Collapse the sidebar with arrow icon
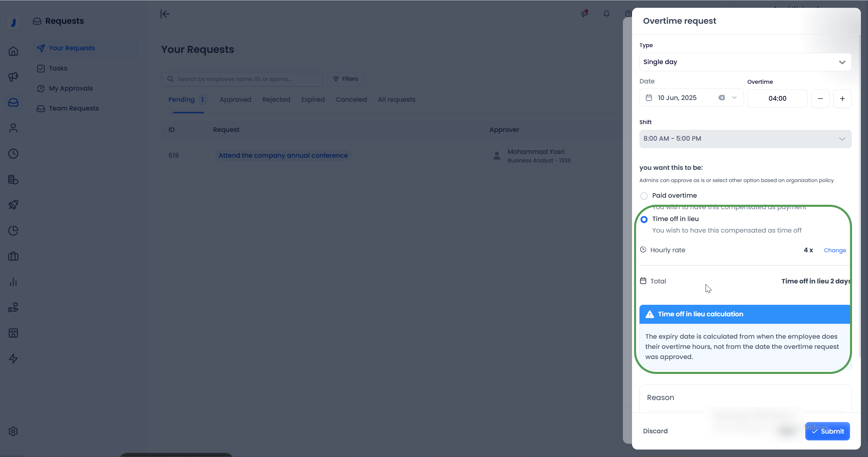This screenshot has height=457, width=868. 165,14
